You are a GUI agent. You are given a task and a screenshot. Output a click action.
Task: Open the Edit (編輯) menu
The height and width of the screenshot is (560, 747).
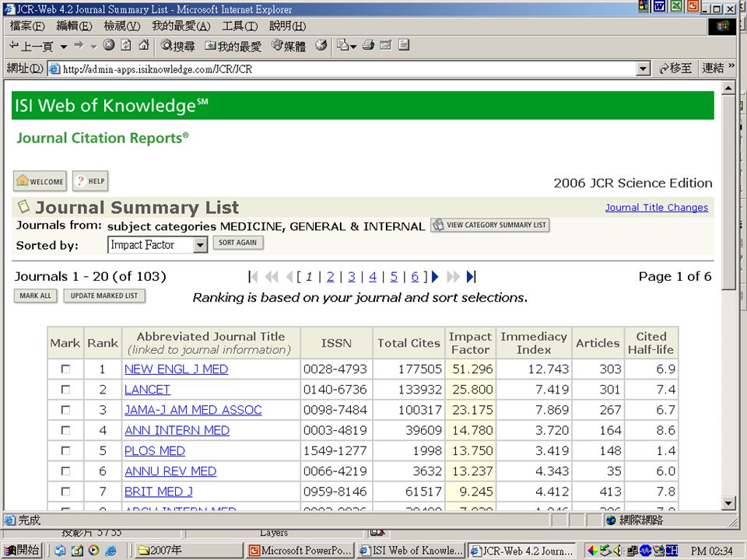click(74, 26)
